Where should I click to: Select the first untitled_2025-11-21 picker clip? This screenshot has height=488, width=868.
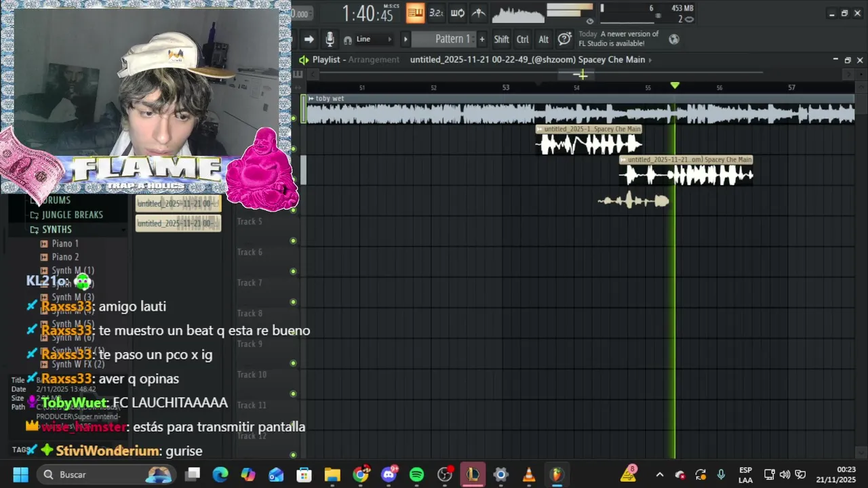pos(178,203)
